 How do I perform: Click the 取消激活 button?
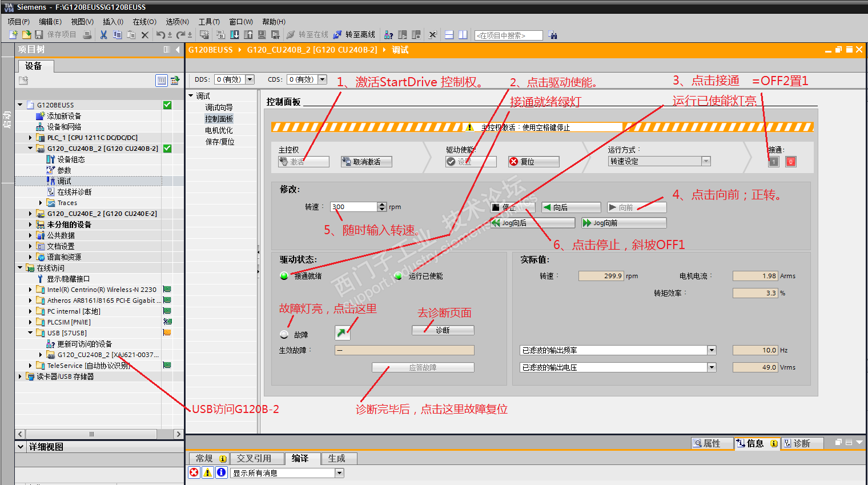pos(366,162)
